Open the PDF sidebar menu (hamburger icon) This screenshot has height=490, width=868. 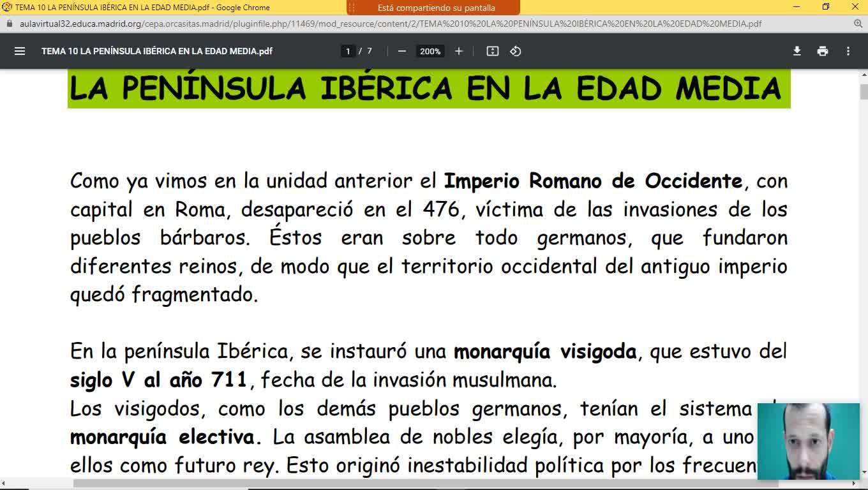pyautogui.click(x=20, y=51)
